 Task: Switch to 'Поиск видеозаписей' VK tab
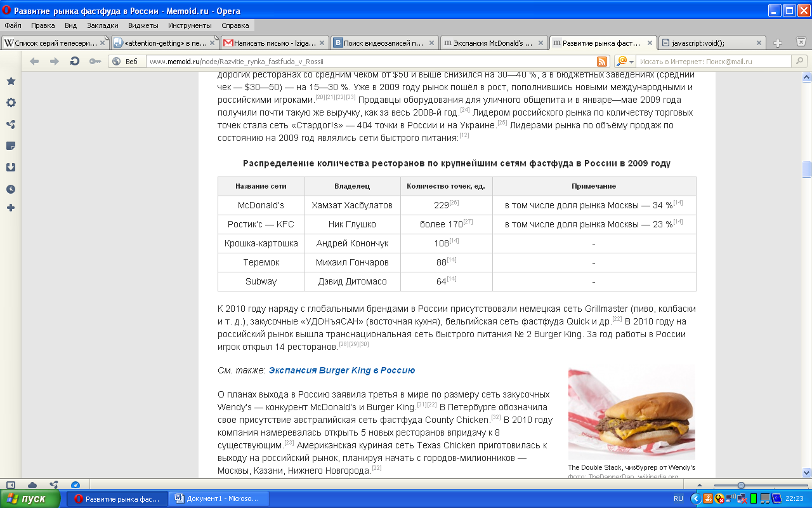click(x=384, y=43)
